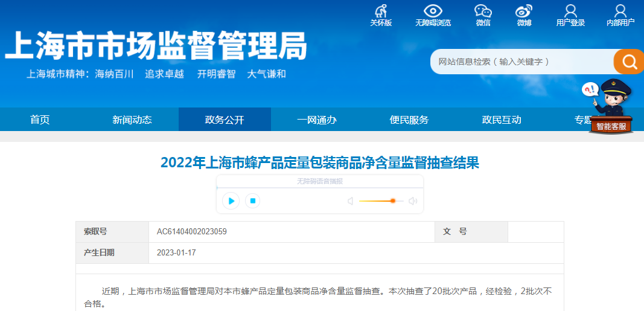Click the orange search magnifier button

629,62
